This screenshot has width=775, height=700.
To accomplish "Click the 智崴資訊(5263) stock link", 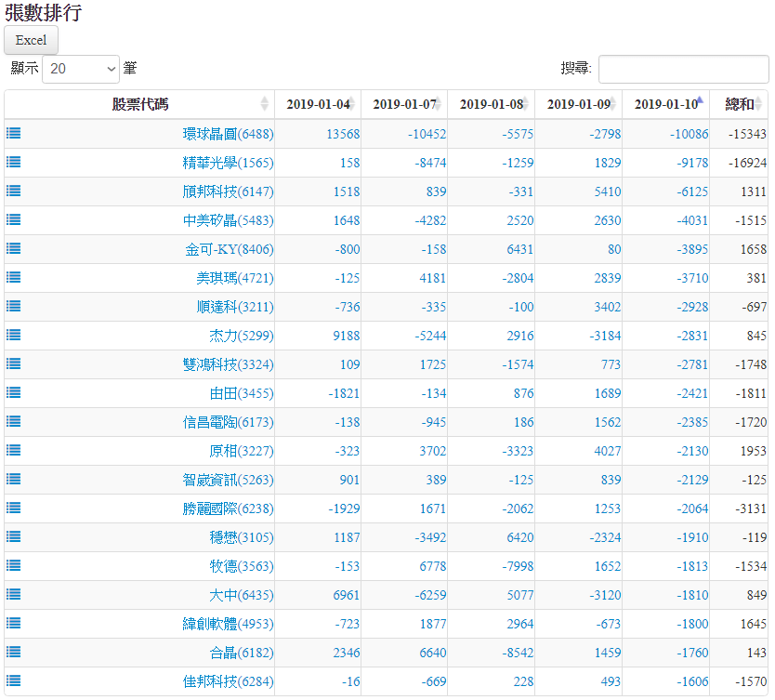I will pos(228,480).
